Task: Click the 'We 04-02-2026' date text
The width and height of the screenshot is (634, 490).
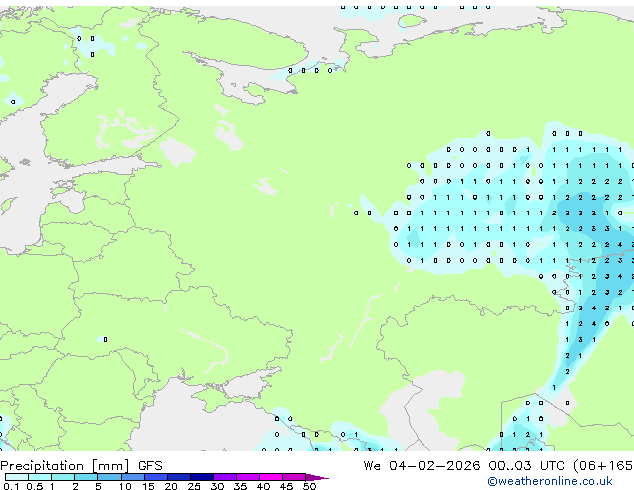Action: [422, 466]
